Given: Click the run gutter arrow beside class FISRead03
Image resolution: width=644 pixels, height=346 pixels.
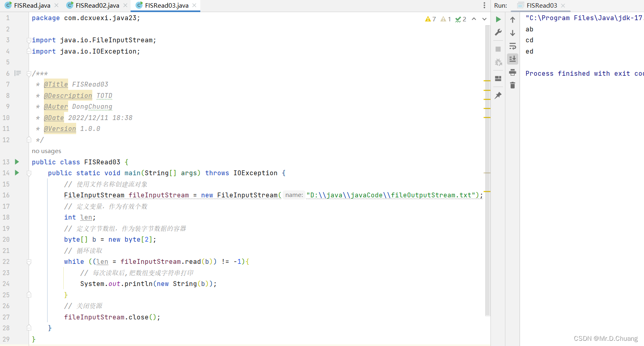Looking at the screenshot, I should 17,162.
